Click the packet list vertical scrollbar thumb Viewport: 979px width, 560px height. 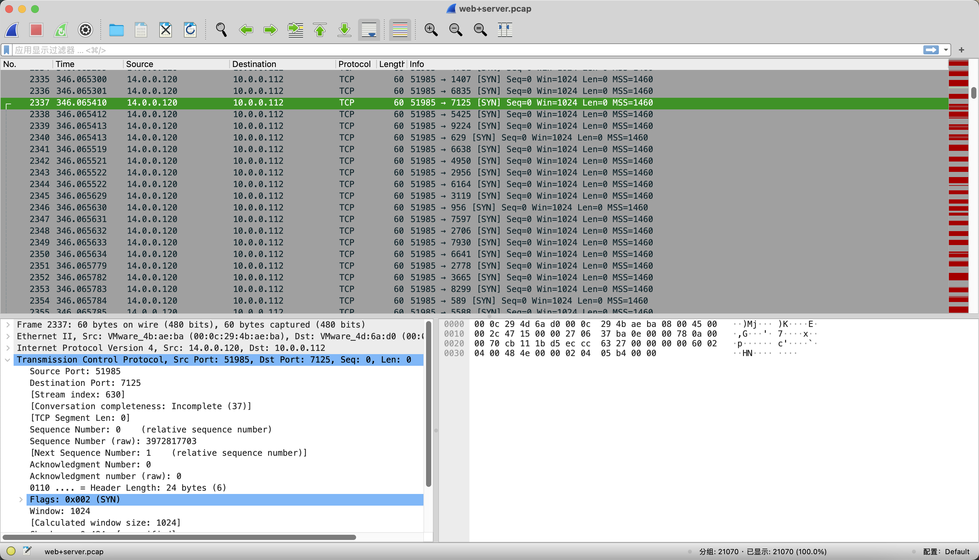point(973,93)
